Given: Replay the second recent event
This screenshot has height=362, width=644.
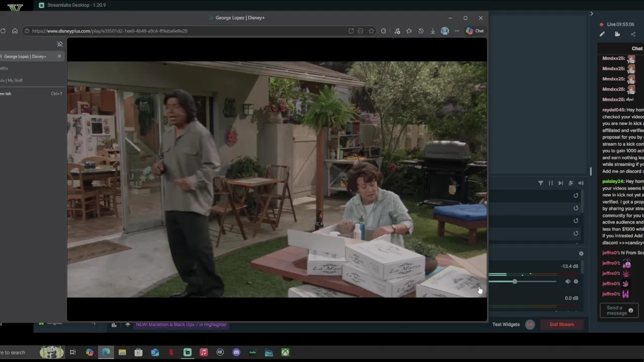Looking at the screenshot, I should (x=576, y=208).
